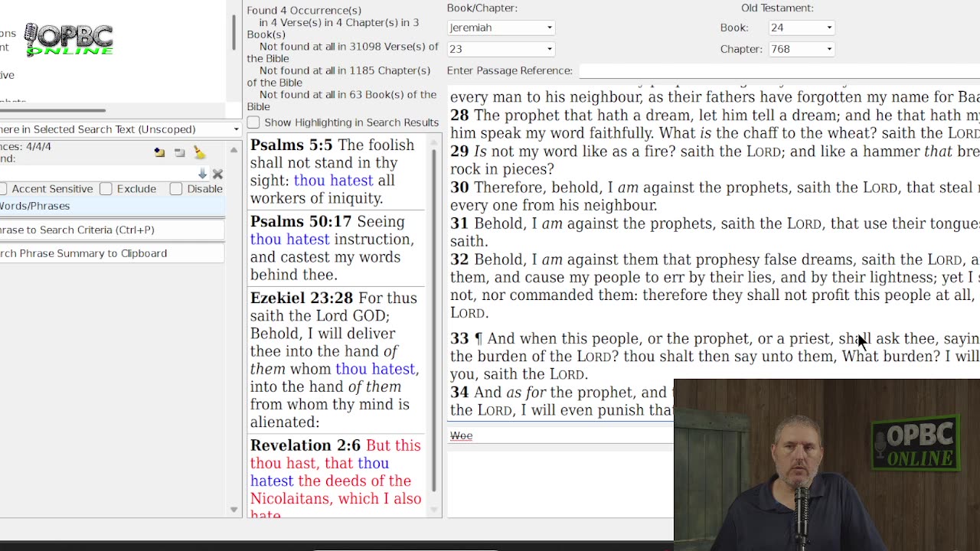Image resolution: width=980 pixels, height=551 pixels.
Task: Enable the Exclude checkbox
Action: coord(106,189)
